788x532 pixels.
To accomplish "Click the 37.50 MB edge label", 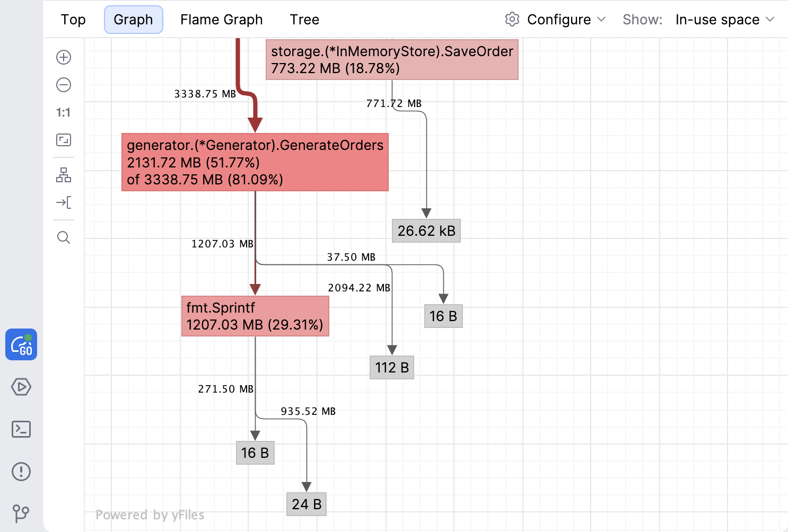I will pos(351,257).
